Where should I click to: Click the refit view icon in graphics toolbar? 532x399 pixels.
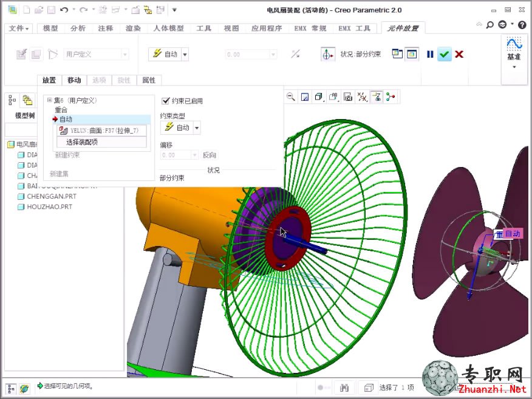[305, 97]
